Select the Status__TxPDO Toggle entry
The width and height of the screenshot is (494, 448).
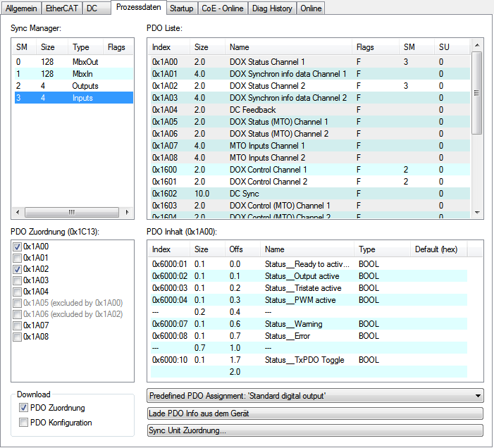tap(309, 359)
